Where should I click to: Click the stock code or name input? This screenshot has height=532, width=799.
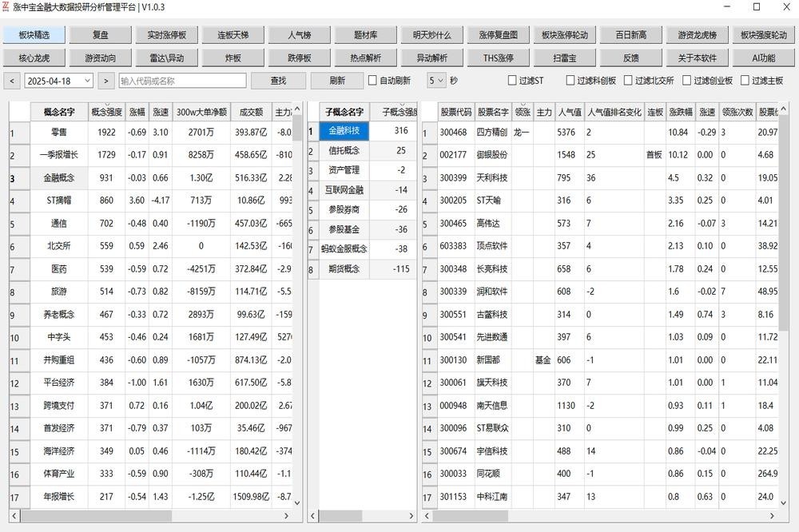(182, 81)
